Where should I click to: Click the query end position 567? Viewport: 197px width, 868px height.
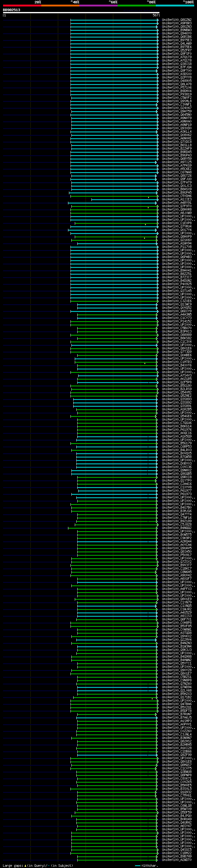point(155,15)
